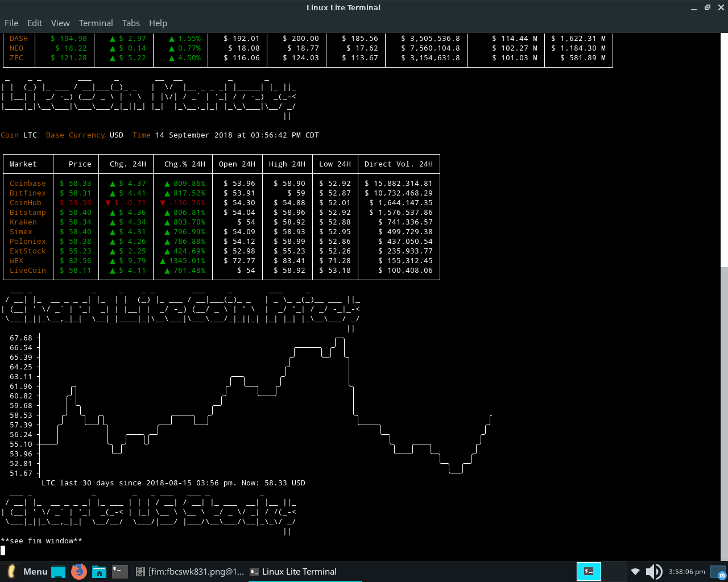Switch to the fim:fbcswk831.png window
Screen dimensions: 728x582
pos(189,572)
